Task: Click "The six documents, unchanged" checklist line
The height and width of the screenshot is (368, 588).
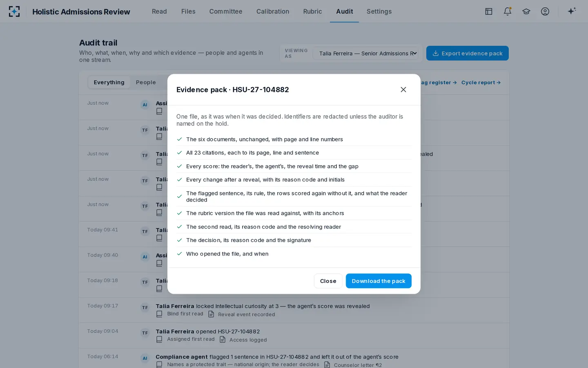Action: pos(294,139)
